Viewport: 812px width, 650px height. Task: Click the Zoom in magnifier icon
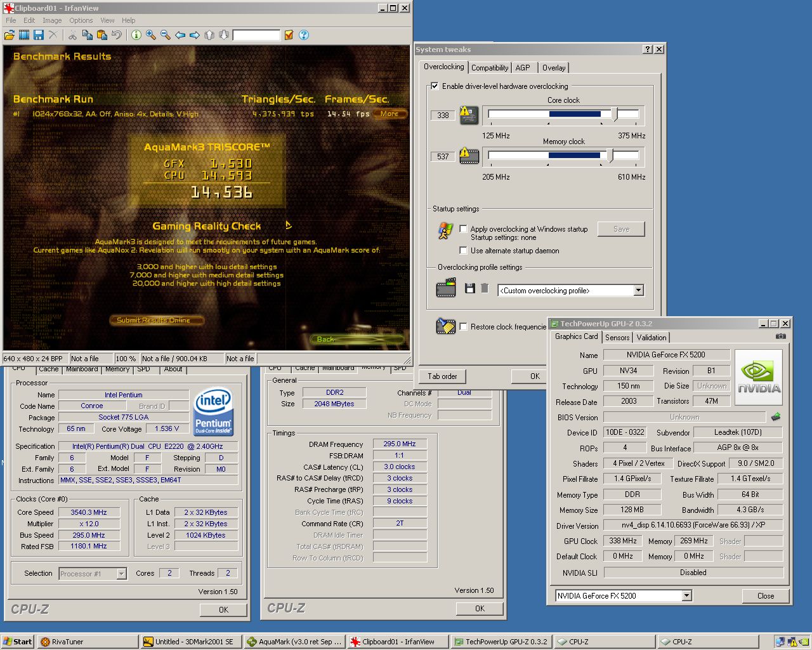(151, 35)
